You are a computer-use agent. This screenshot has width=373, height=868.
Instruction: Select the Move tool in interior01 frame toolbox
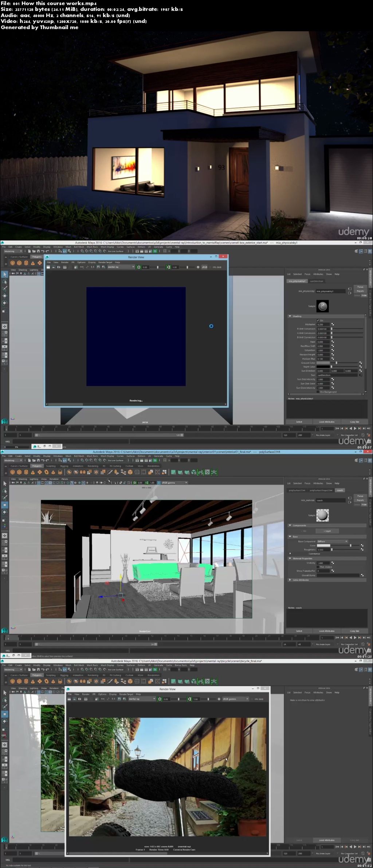[5, 505]
